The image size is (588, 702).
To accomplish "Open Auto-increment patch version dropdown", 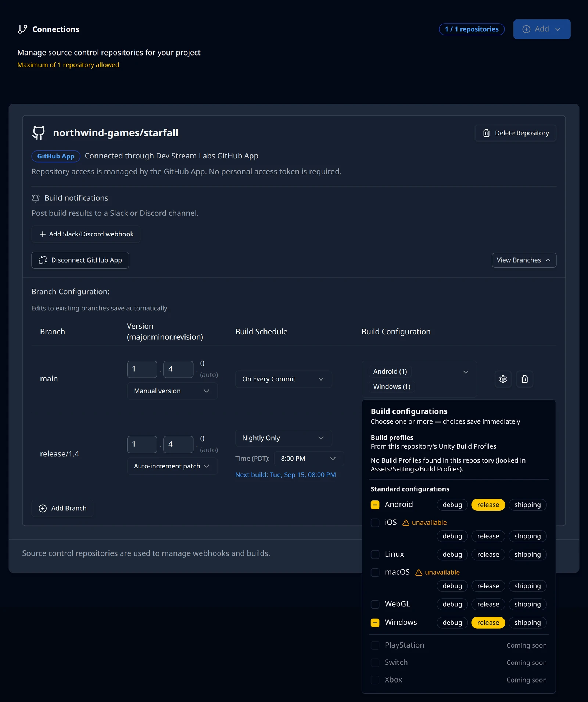I will point(172,466).
